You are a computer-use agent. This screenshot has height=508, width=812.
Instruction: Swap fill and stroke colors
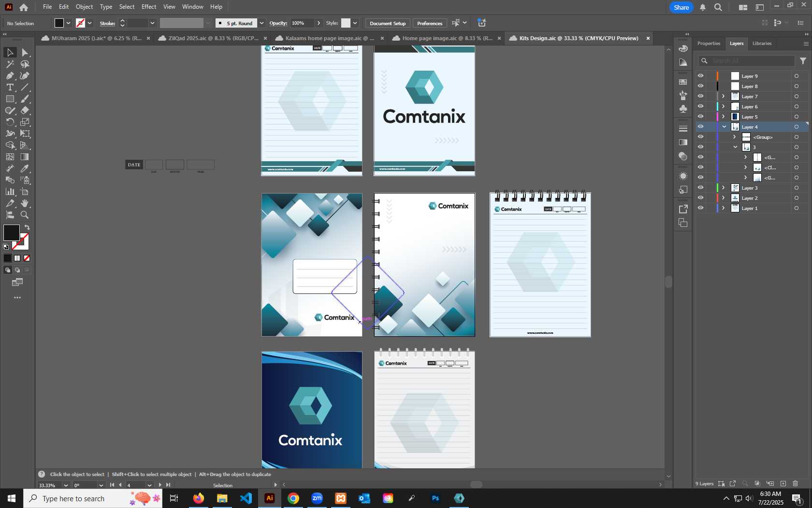coord(27,227)
